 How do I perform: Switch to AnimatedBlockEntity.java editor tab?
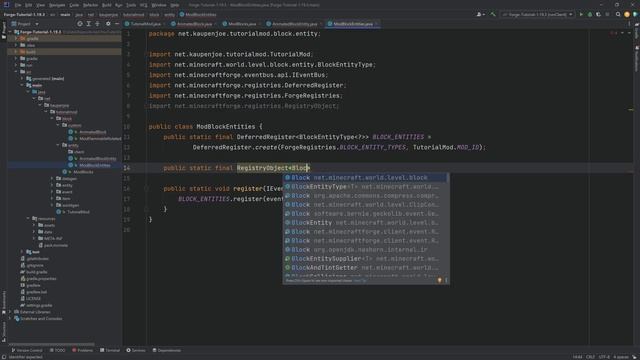(294, 24)
